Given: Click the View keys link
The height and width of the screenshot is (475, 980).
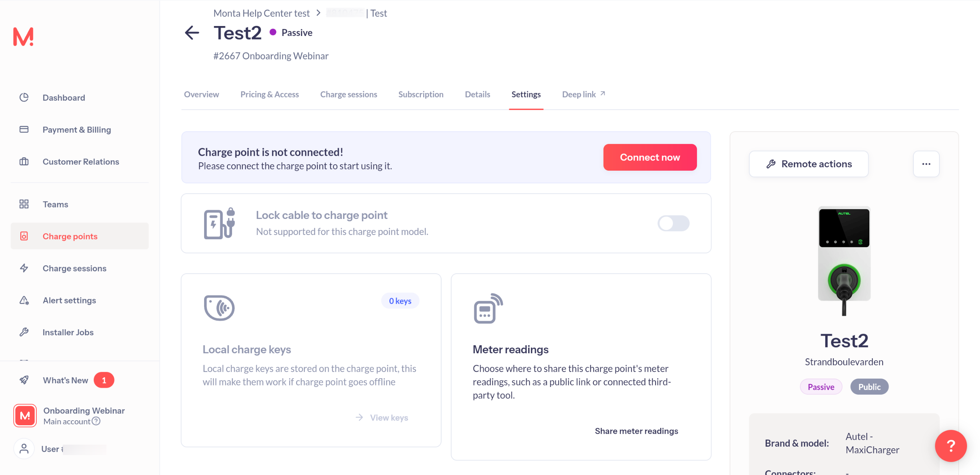Looking at the screenshot, I should (388, 418).
